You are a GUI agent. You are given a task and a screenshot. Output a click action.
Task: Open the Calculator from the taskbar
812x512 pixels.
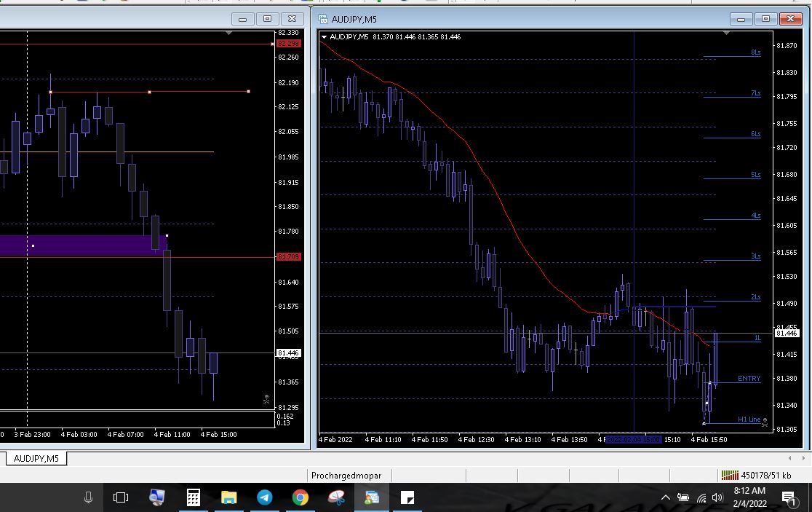pyautogui.click(x=193, y=498)
